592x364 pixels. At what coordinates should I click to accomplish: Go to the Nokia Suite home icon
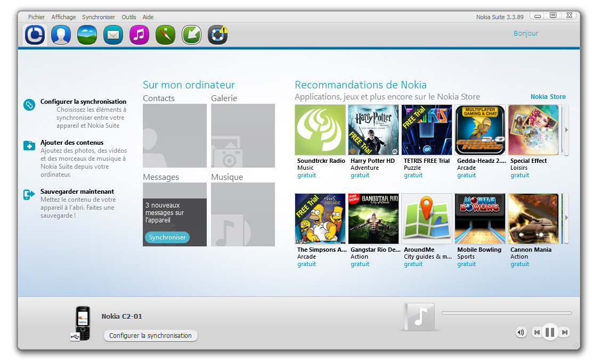click(x=35, y=35)
